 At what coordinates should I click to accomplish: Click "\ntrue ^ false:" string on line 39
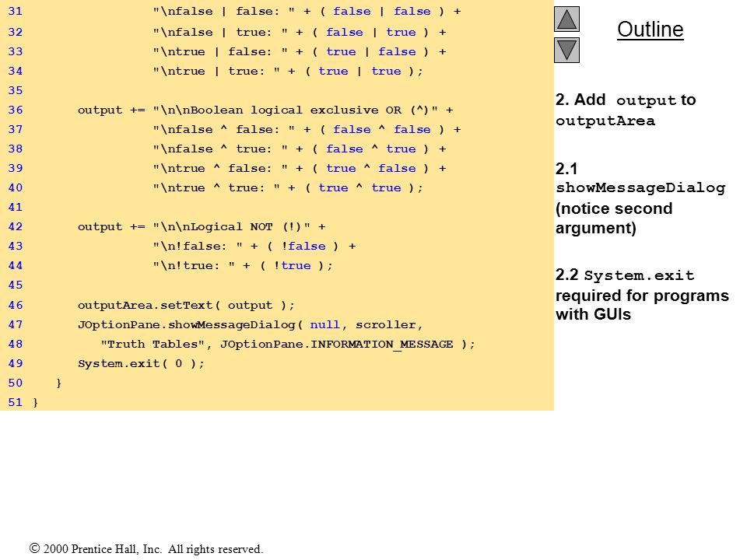pos(220,169)
